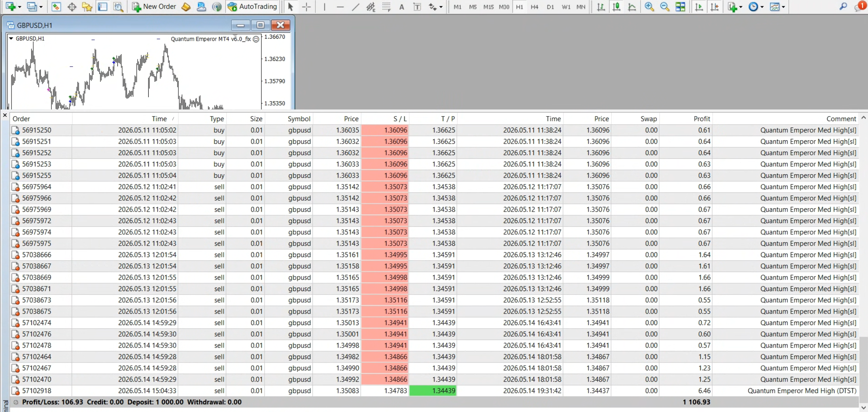Select the horizontal line drawing tool
The image size is (868, 412).
click(340, 7)
